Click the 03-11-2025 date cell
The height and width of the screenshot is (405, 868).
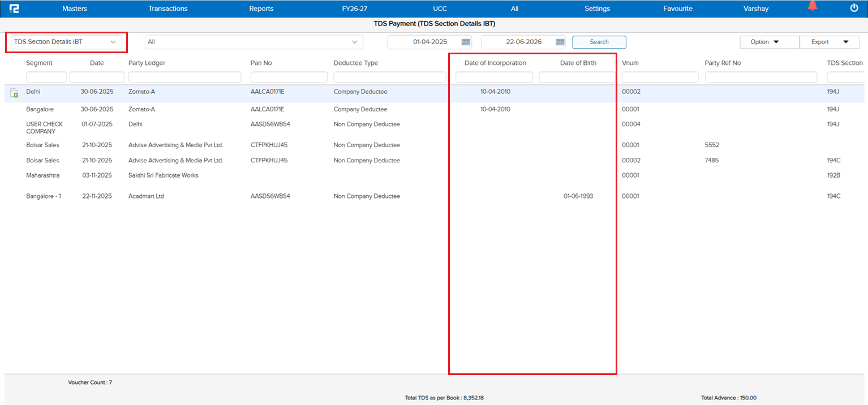pyautogui.click(x=97, y=175)
